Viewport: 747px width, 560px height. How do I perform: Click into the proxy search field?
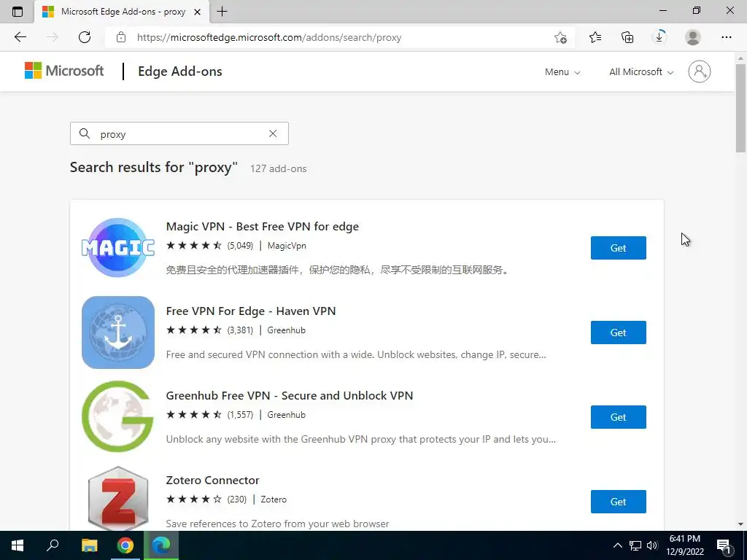(x=181, y=134)
